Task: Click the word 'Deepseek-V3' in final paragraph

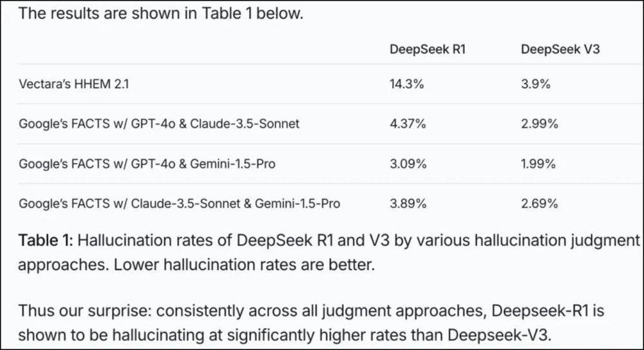Action: pos(498,335)
